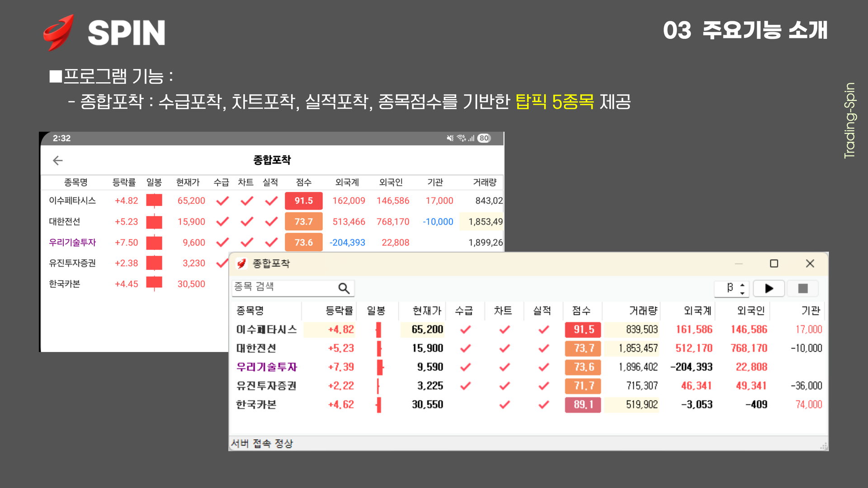The width and height of the screenshot is (868, 488).
Task: Click rocket icon in 종합포착 window title
Action: point(241,263)
